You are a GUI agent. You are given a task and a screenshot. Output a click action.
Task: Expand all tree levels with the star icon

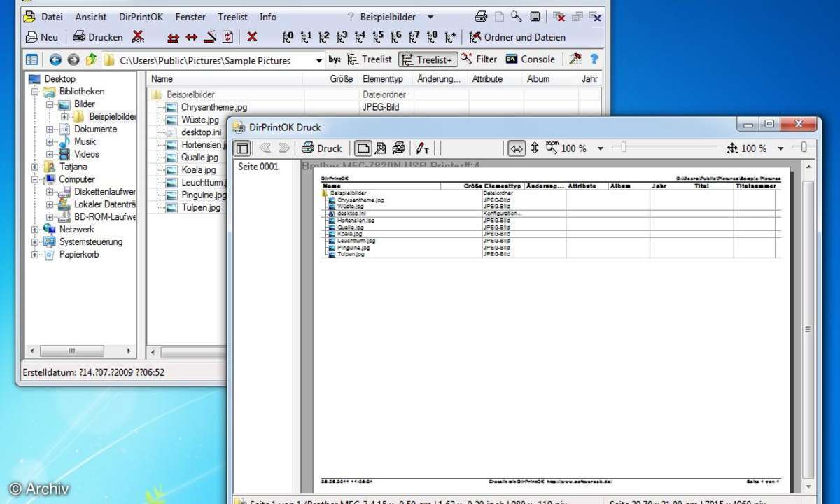451,37
